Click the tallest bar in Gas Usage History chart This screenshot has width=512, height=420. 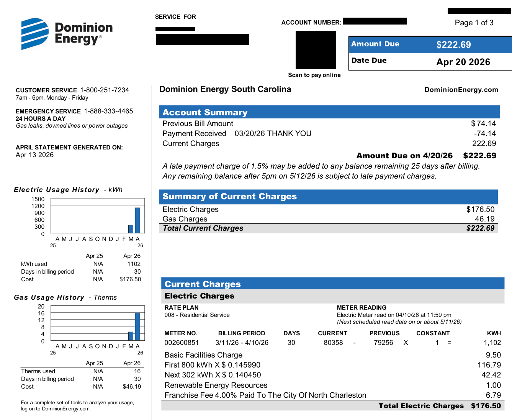[137, 326]
